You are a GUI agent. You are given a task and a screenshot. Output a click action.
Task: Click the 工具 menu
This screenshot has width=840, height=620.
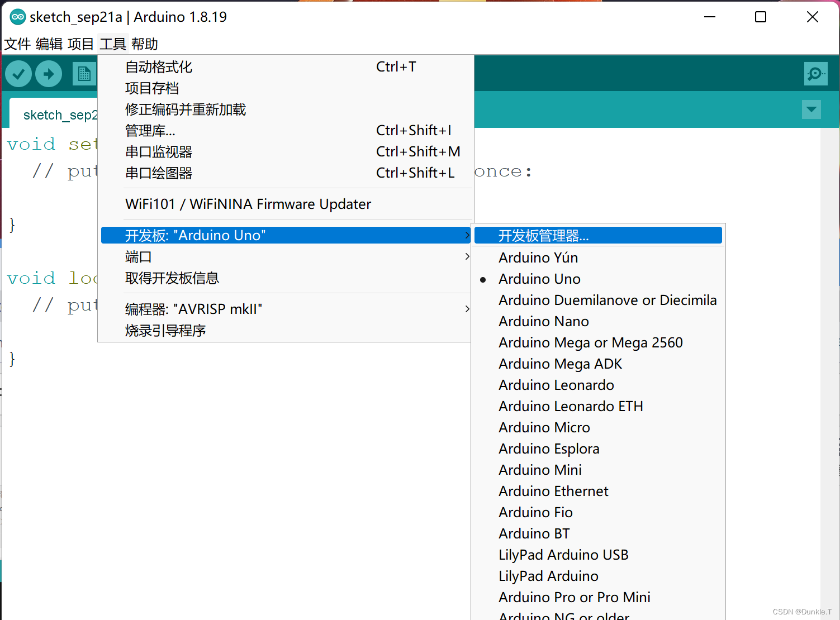(x=113, y=44)
